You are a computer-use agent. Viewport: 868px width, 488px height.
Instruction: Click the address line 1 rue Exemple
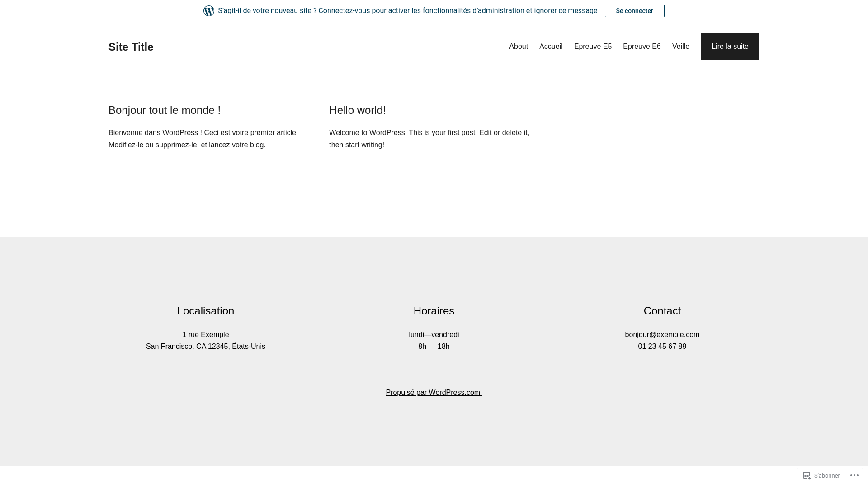coord(205,335)
